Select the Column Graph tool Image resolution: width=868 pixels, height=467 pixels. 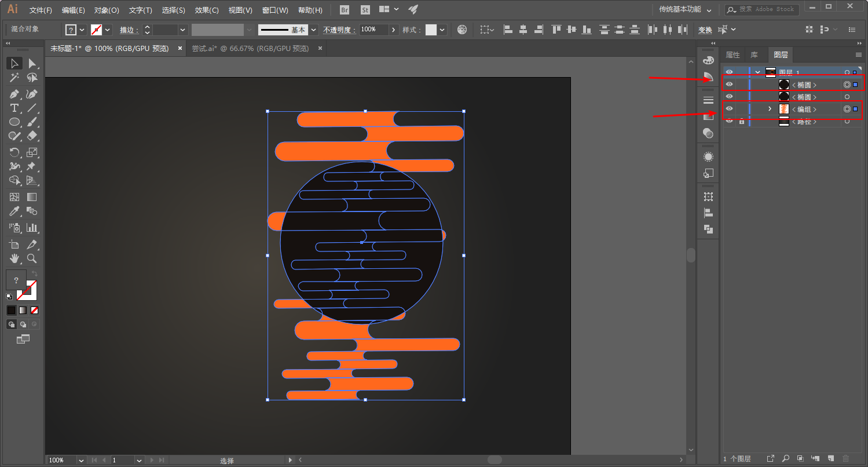tap(32, 228)
